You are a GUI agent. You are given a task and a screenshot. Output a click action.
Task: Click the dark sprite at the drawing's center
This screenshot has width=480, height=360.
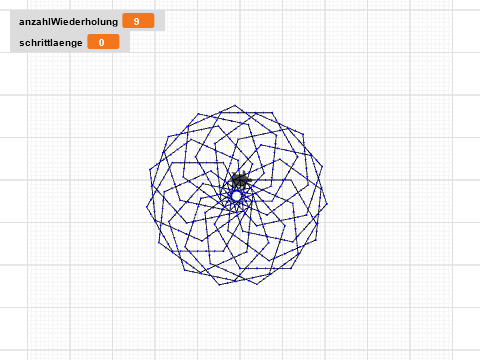pos(239,180)
